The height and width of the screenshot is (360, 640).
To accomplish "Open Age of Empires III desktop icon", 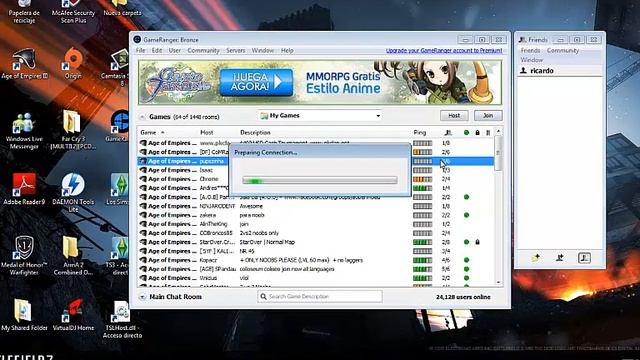I will (x=24, y=64).
